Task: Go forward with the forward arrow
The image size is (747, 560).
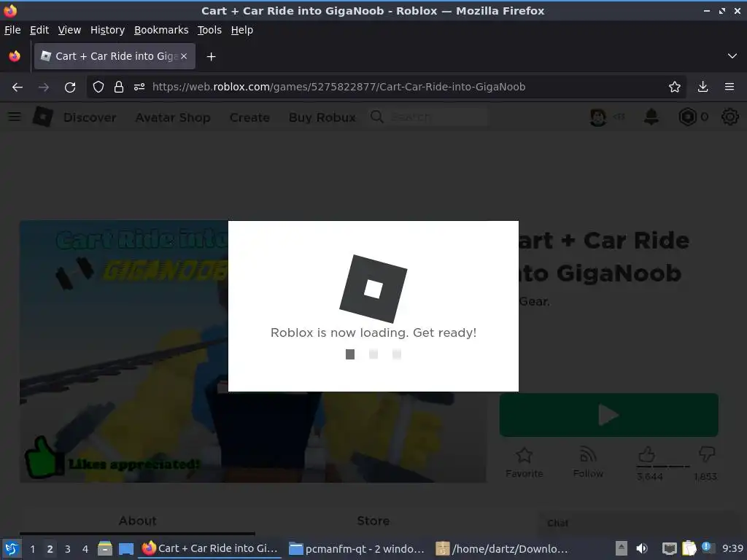Action: tap(44, 87)
